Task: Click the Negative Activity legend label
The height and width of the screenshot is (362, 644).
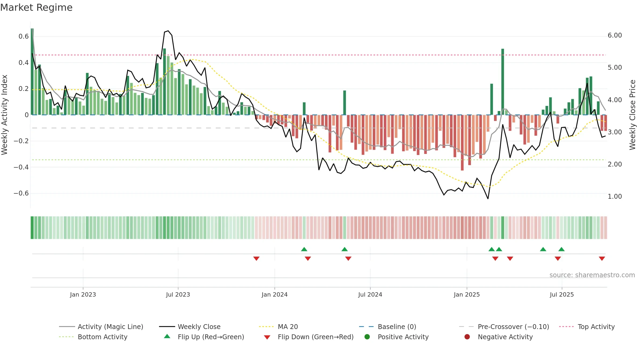Action: pos(505,337)
